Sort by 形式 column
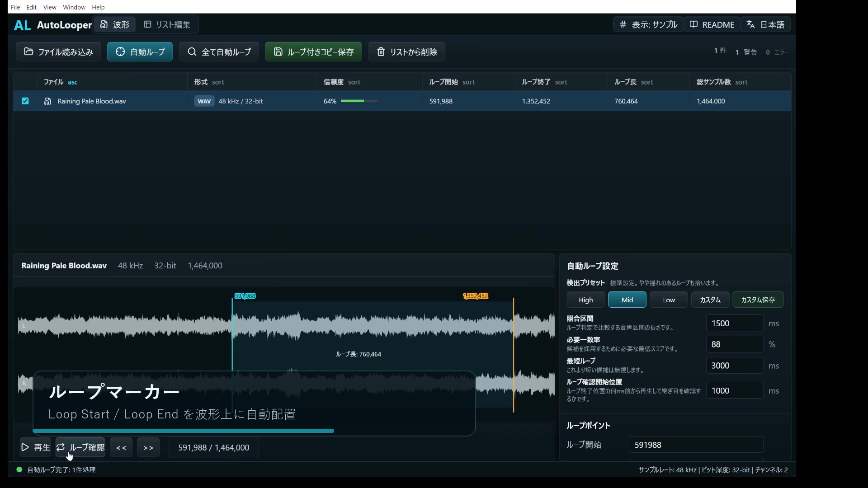This screenshot has height=488, width=868. click(209, 82)
